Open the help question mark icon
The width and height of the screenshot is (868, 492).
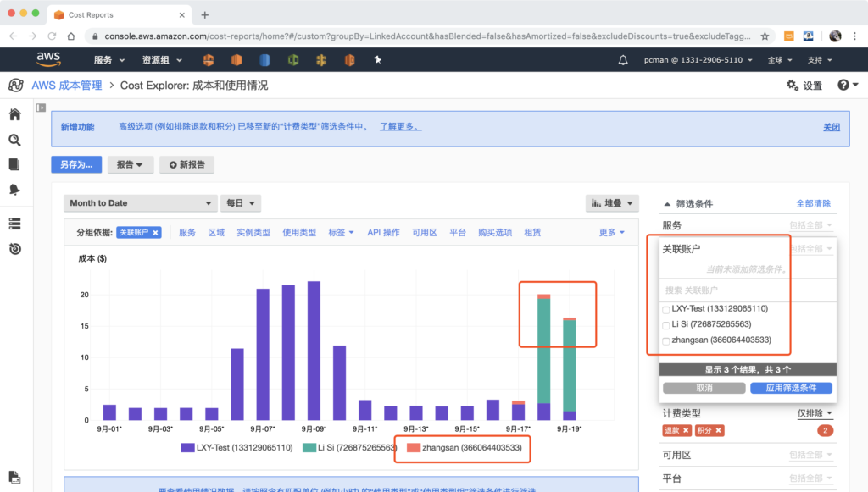click(x=843, y=86)
